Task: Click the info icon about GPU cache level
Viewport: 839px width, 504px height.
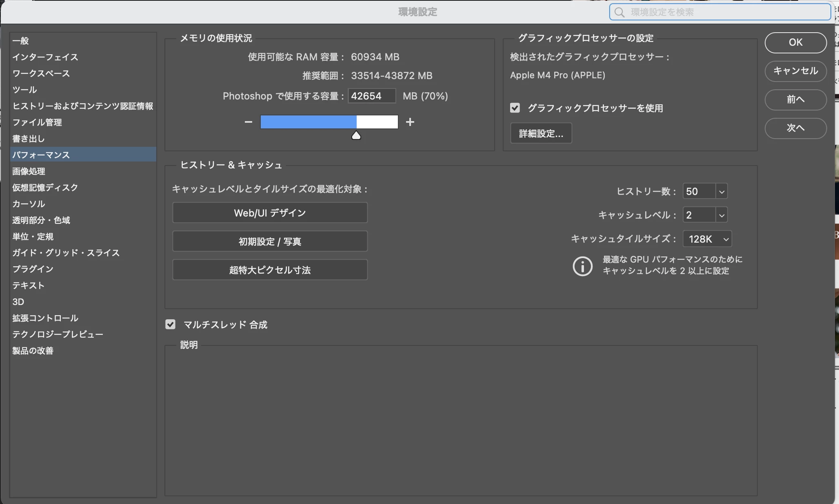Action: (x=582, y=266)
